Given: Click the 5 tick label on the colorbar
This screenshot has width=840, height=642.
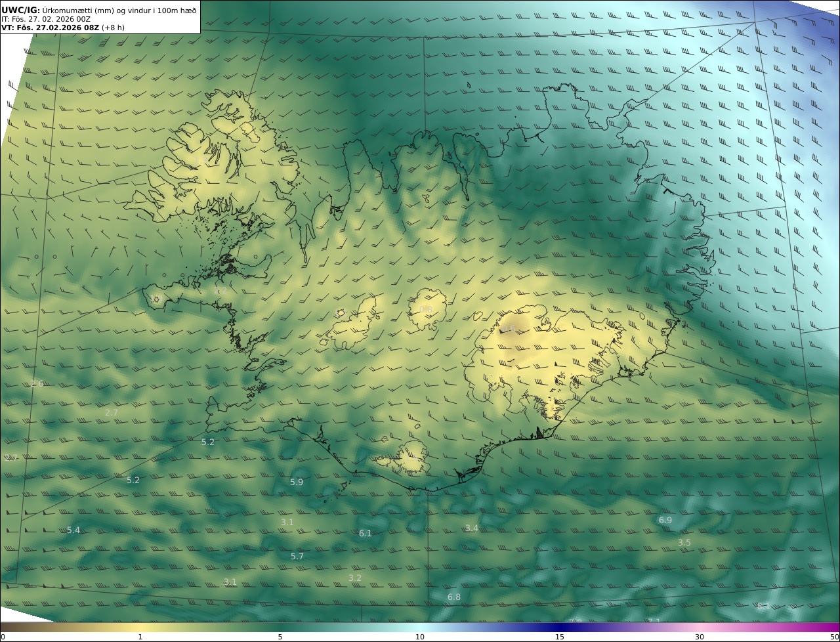Looking at the screenshot, I should tap(280, 637).
